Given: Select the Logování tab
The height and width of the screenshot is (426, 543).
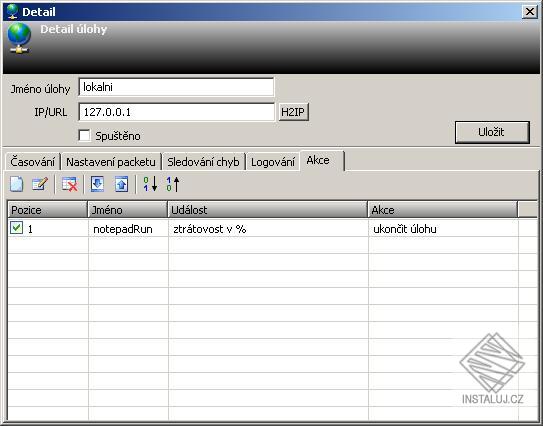Looking at the screenshot, I should (x=273, y=162).
